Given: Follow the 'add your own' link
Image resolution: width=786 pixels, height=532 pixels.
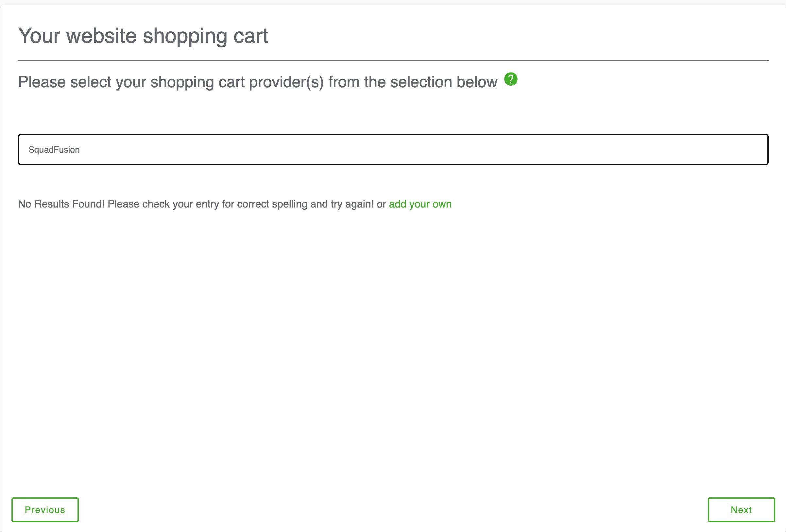Looking at the screenshot, I should click(420, 204).
